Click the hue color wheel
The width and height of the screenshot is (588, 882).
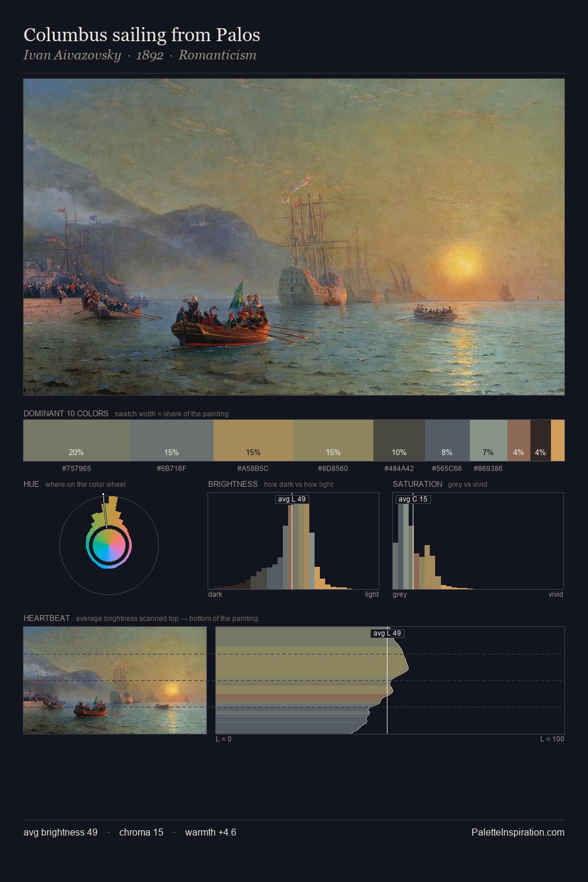(109, 546)
